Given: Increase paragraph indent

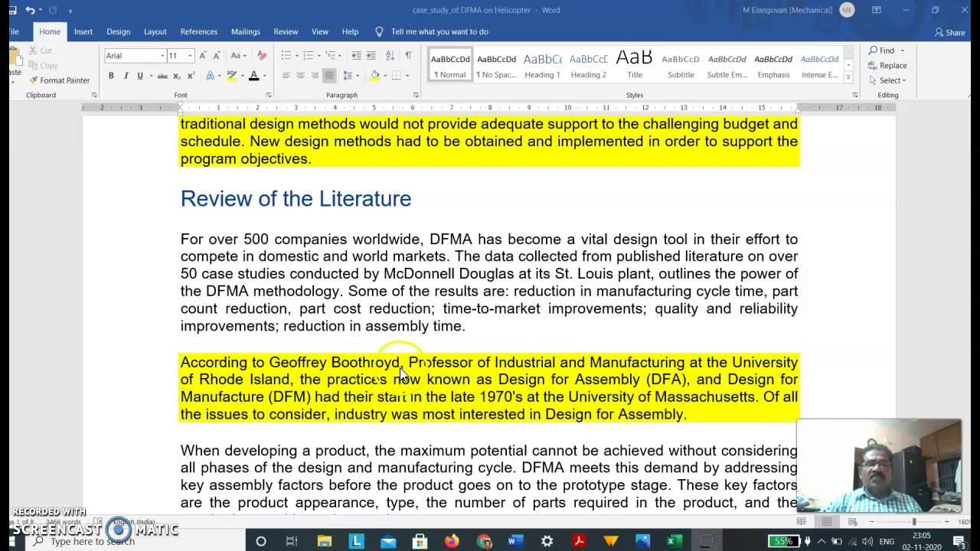Looking at the screenshot, I should (371, 55).
